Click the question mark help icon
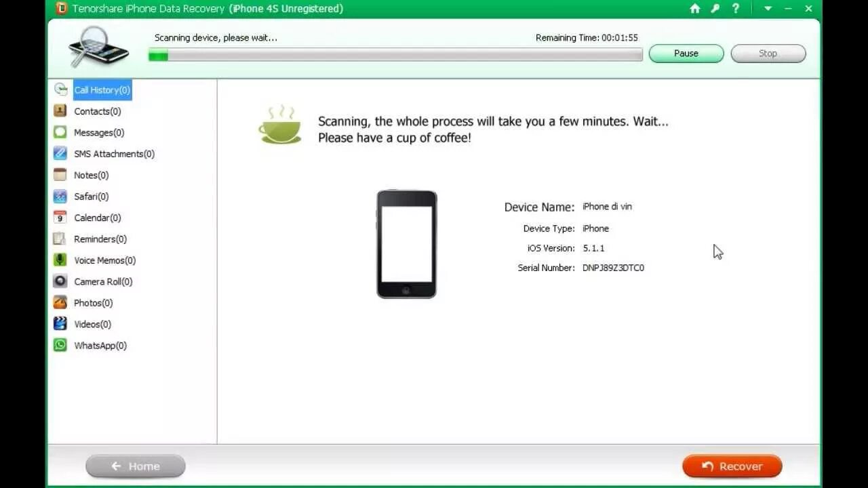868x488 pixels. [x=736, y=9]
